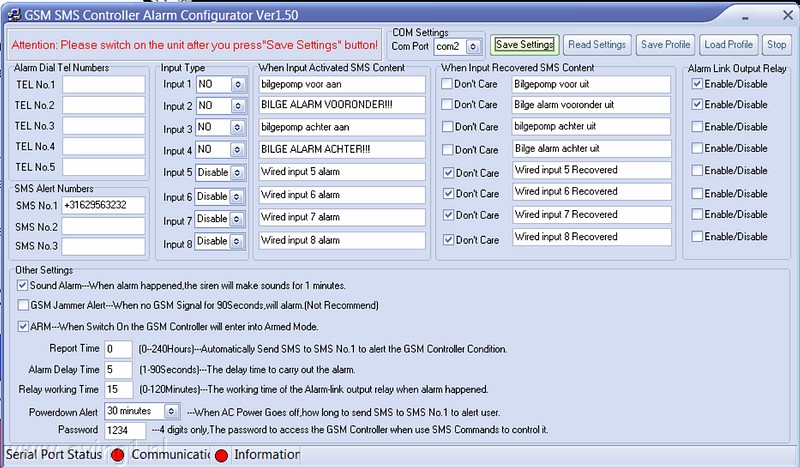Check Don't Care beside Bilge alarm achter uit

point(447,150)
